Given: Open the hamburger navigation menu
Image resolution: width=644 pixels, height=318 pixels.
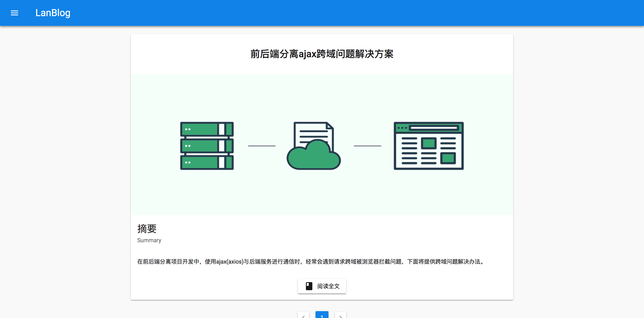Looking at the screenshot, I should click(14, 13).
